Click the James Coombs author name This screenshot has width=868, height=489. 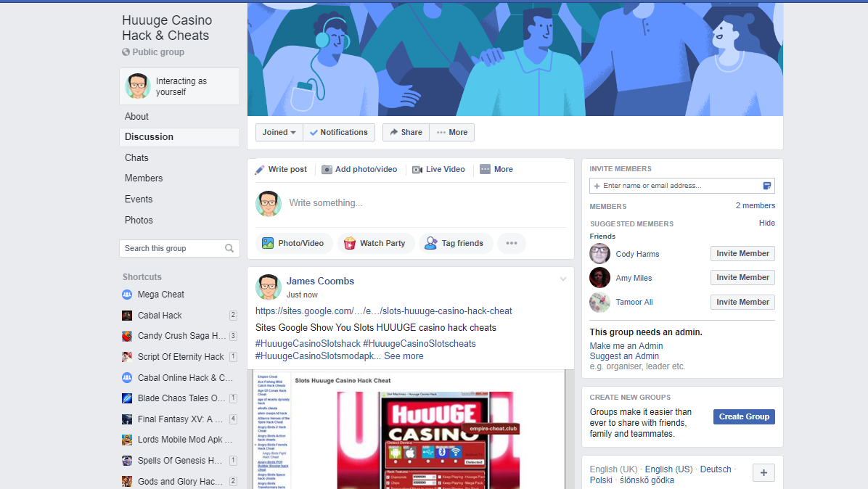[x=320, y=281]
